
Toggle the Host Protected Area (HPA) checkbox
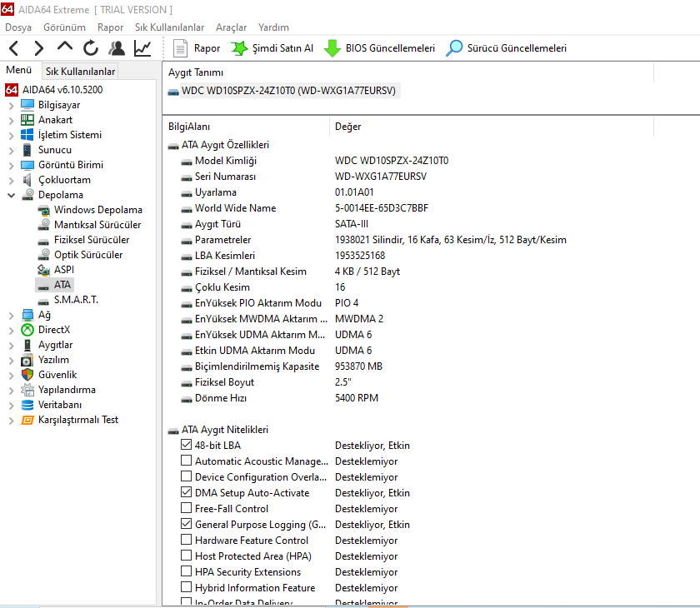tap(186, 556)
